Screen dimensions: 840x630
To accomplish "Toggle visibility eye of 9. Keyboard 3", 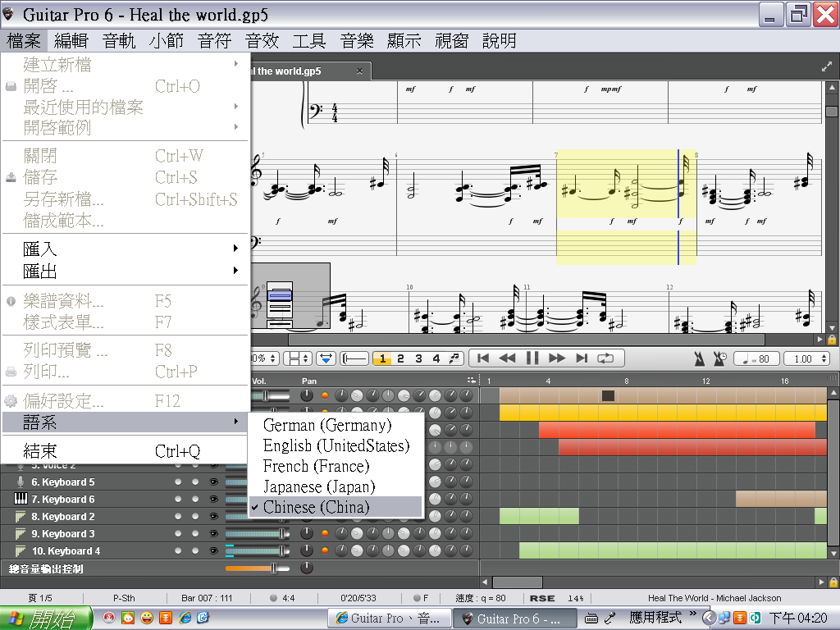I will (x=214, y=533).
